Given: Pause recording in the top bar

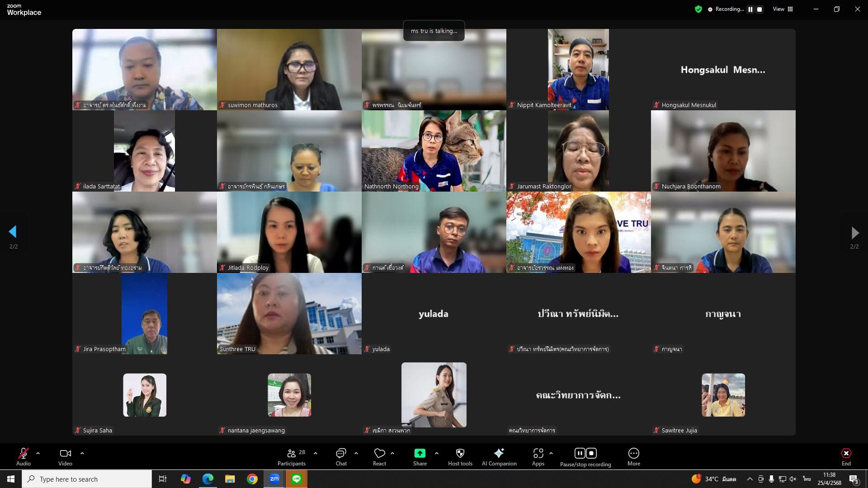Looking at the screenshot, I should click(x=750, y=9).
